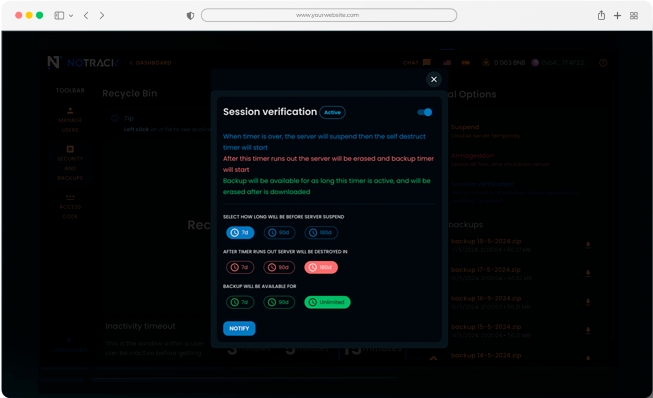Download backup 18-5-2024.zip
This screenshot has width=653, height=398.
[x=588, y=245]
